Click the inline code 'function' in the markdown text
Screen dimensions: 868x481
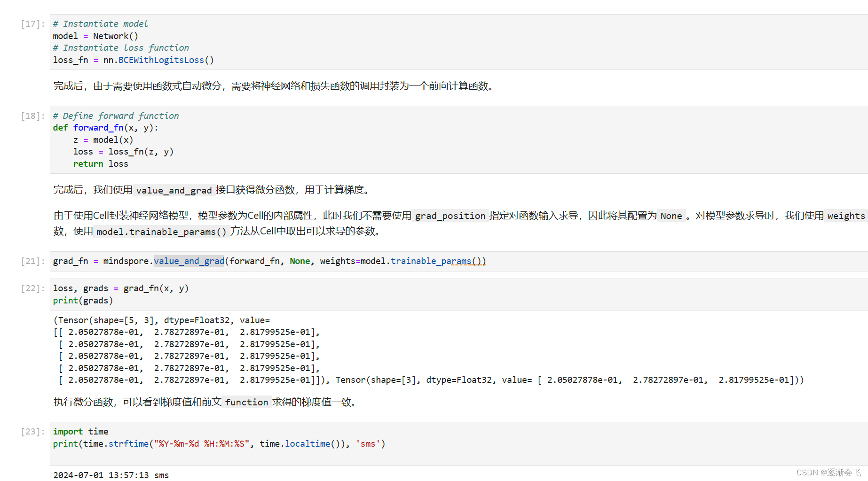click(x=246, y=402)
